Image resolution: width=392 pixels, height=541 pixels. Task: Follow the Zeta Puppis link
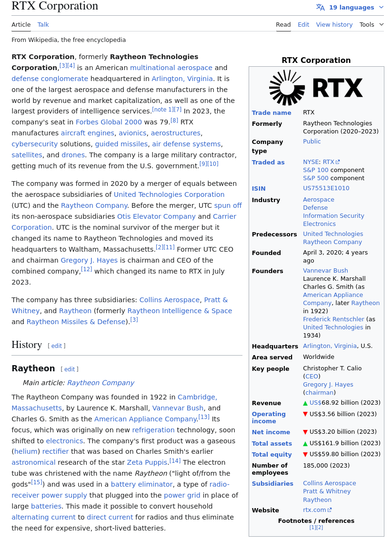(x=147, y=462)
